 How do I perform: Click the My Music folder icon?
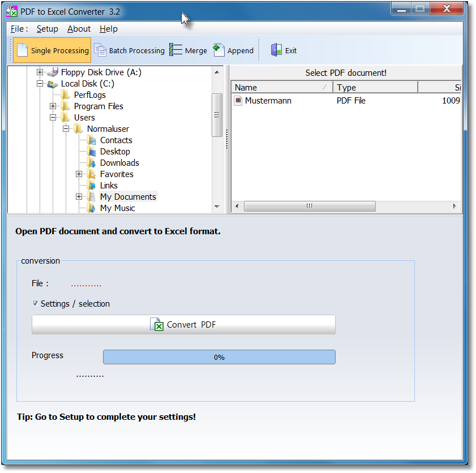point(91,208)
